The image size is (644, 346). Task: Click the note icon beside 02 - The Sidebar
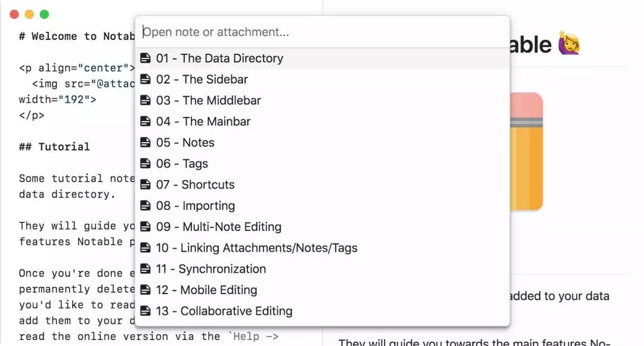pos(145,79)
